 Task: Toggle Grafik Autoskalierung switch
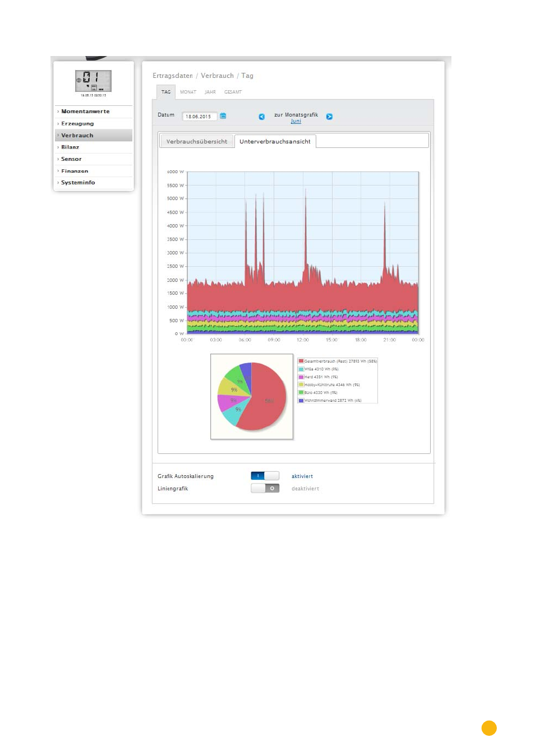coord(265,476)
